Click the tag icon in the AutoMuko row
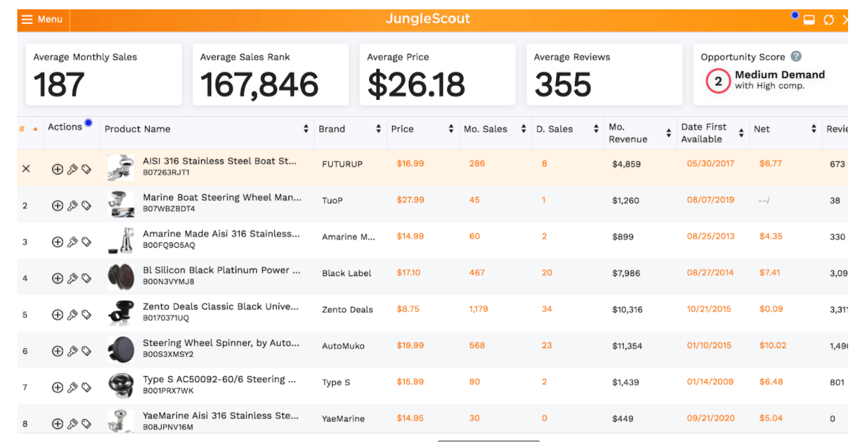The height and width of the screenshot is (442, 868). coord(87,351)
